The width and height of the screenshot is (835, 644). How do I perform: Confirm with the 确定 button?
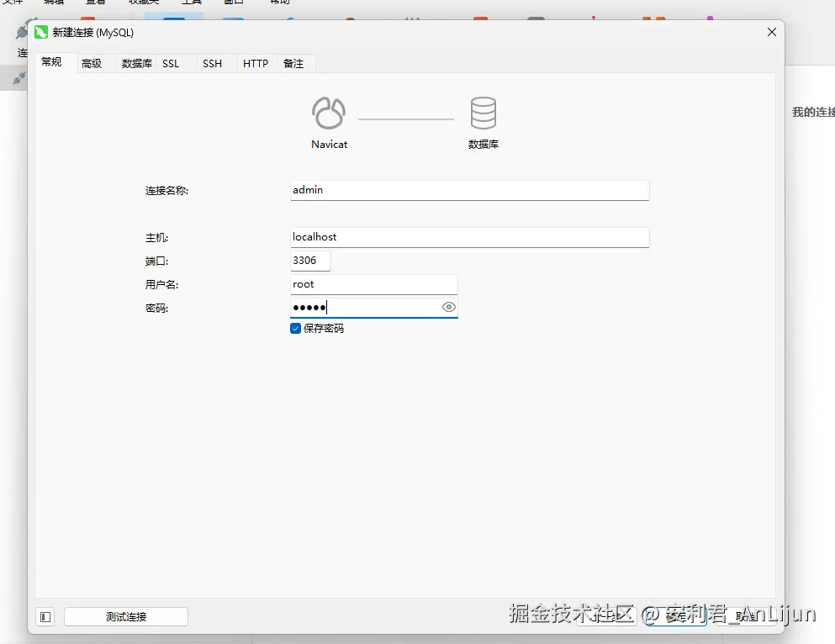tap(676, 617)
